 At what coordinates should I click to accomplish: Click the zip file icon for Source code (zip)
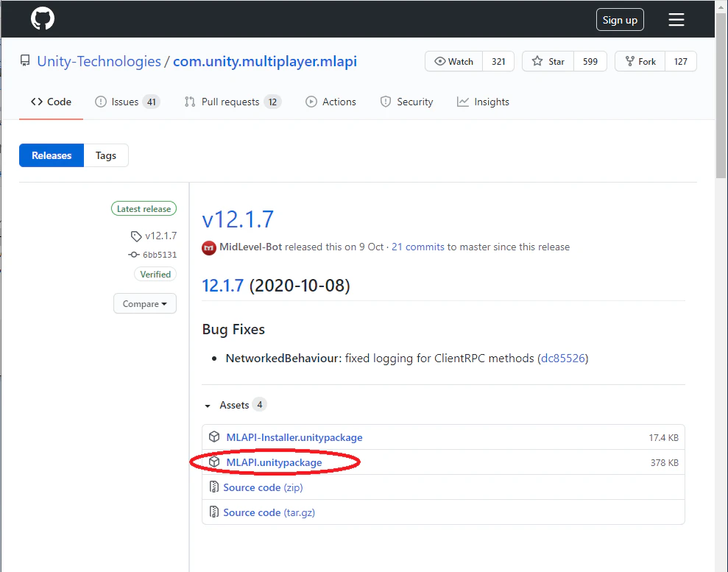(213, 487)
